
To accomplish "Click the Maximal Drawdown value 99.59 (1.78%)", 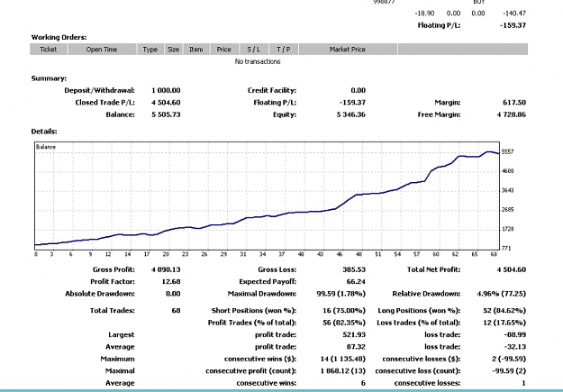I will (341, 294).
